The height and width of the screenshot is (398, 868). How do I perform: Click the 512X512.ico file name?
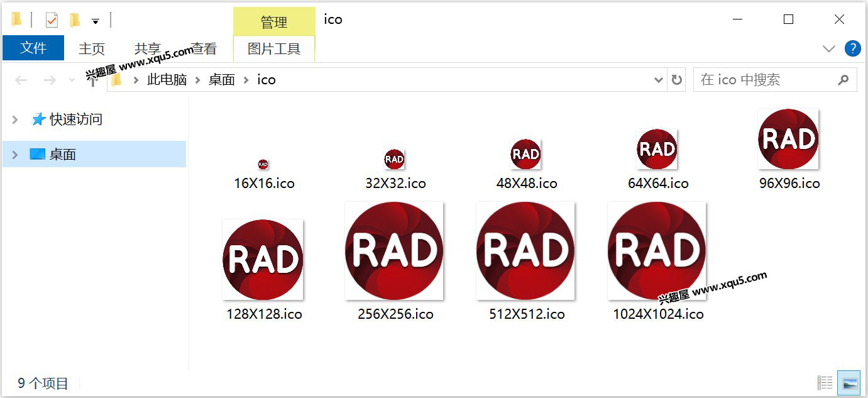tap(527, 314)
